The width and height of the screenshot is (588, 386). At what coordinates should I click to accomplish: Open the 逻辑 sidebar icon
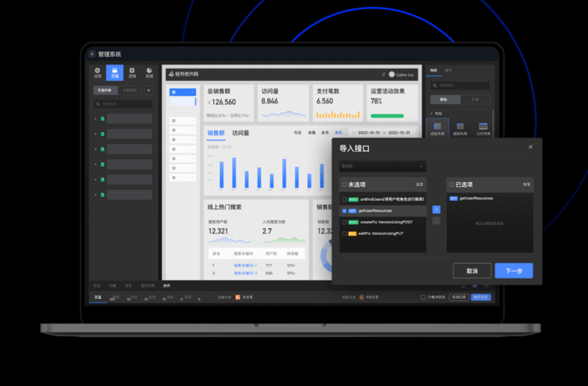pyautogui.click(x=131, y=72)
